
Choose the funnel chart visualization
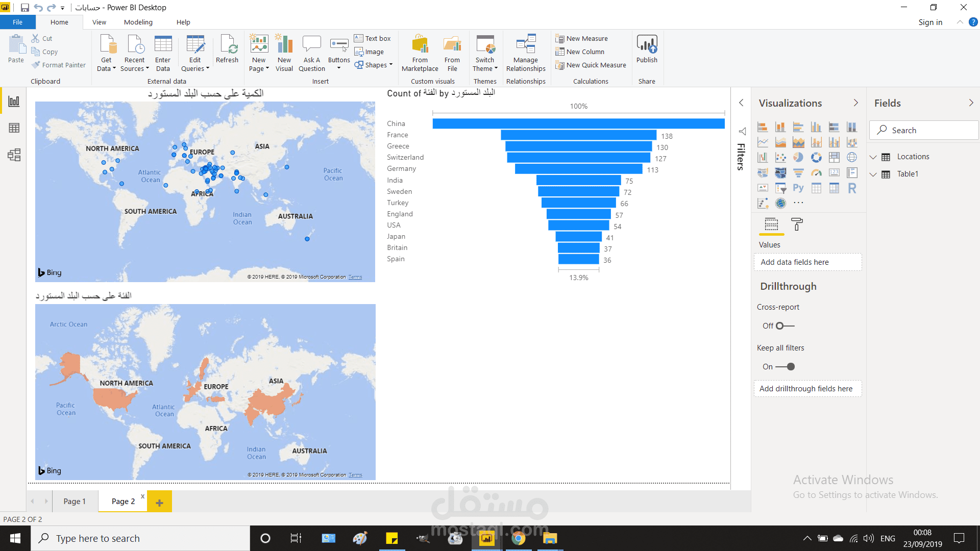tap(798, 173)
